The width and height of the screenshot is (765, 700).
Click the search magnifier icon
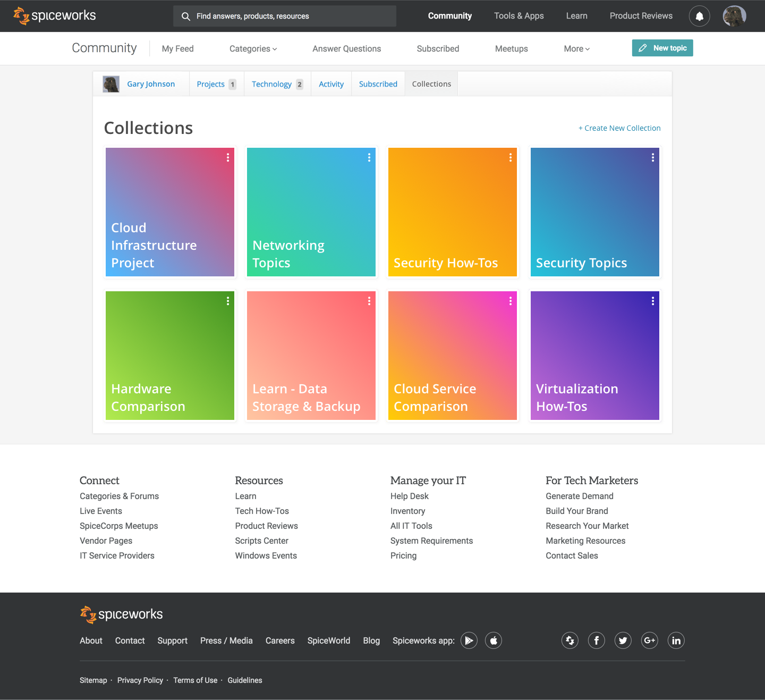coord(186,16)
